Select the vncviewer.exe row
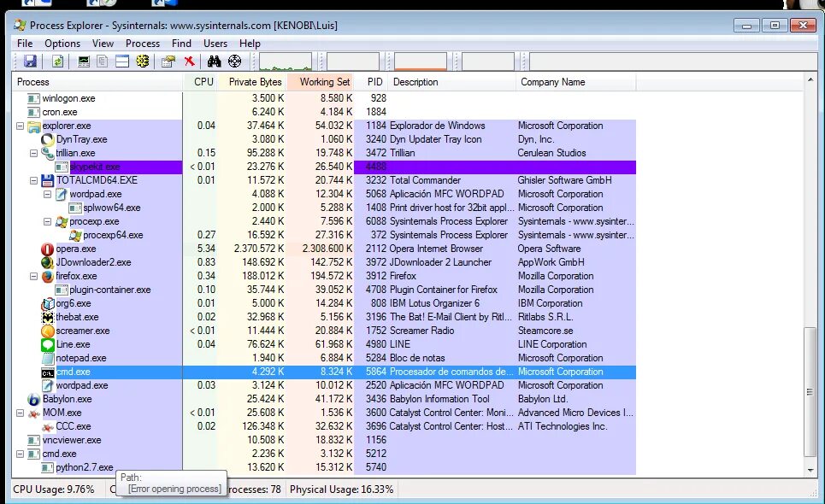The image size is (825, 504). pos(323,440)
